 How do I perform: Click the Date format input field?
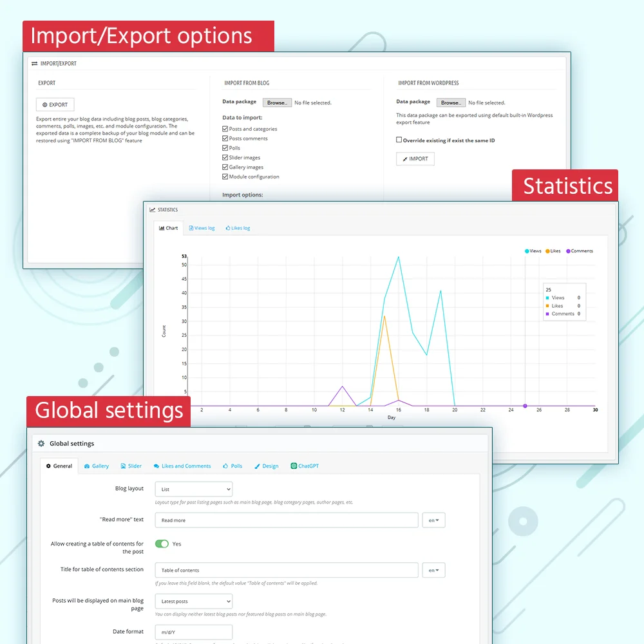(193, 632)
